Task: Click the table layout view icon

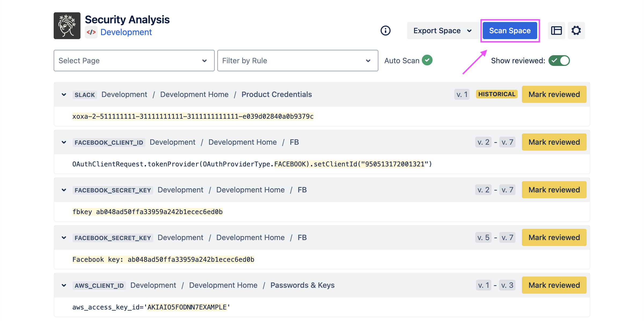Action: pyautogui.click(x=556, y=31)
